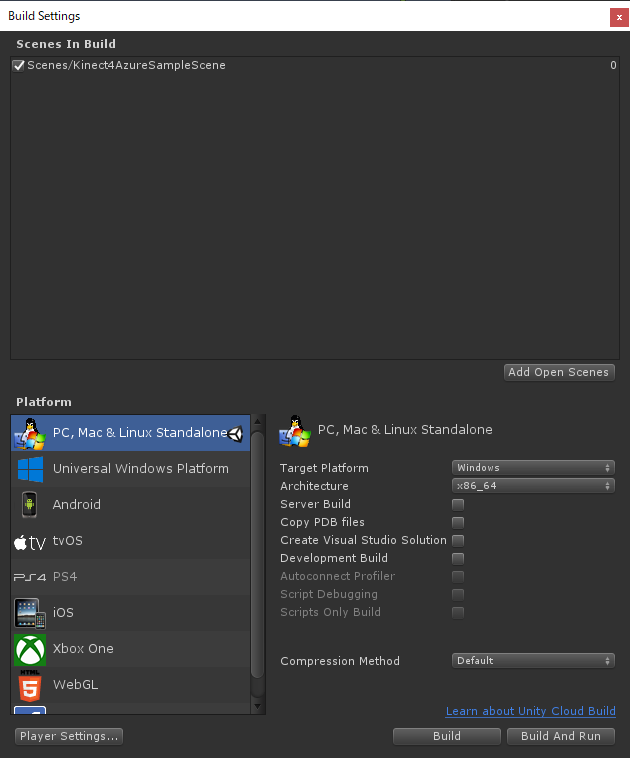Click the platform list scroll up arrow
Viewport: 630px width, 758px height.
(258, 422)
